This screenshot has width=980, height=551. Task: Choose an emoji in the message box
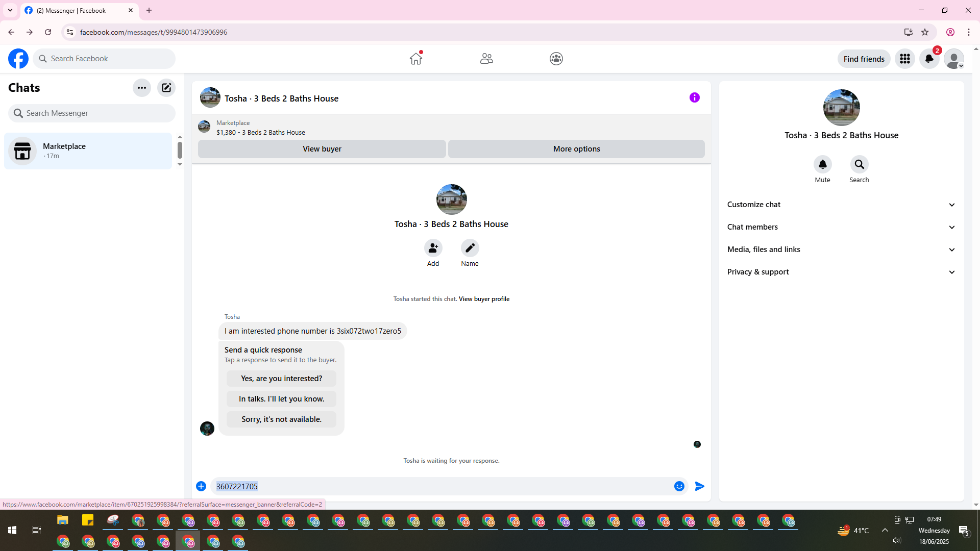[x=679, y=486]
